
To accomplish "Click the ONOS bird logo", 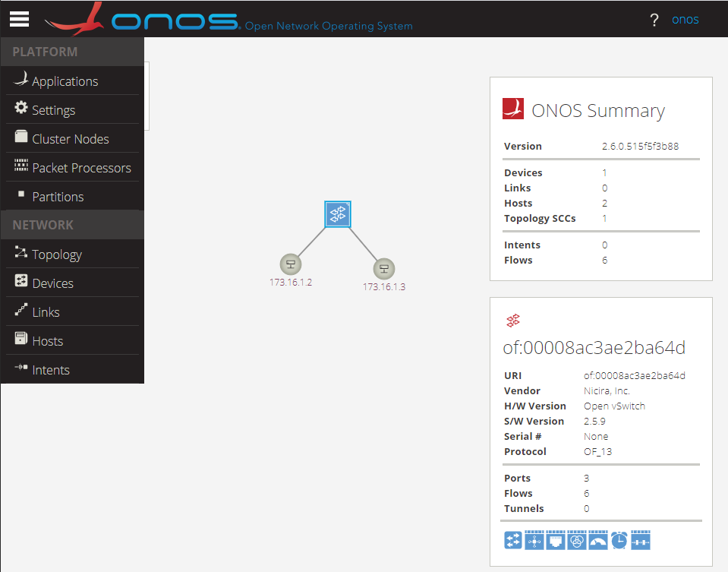I will 74,19.
